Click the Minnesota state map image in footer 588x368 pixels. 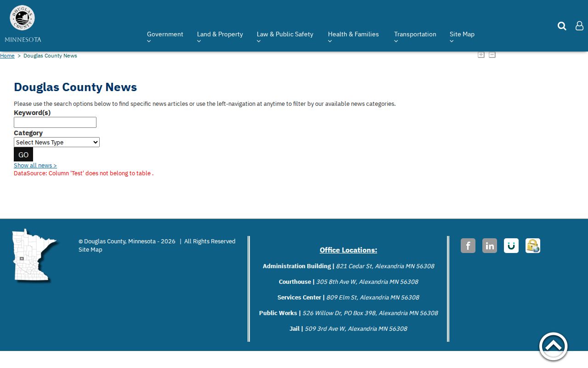coord(35,255)
